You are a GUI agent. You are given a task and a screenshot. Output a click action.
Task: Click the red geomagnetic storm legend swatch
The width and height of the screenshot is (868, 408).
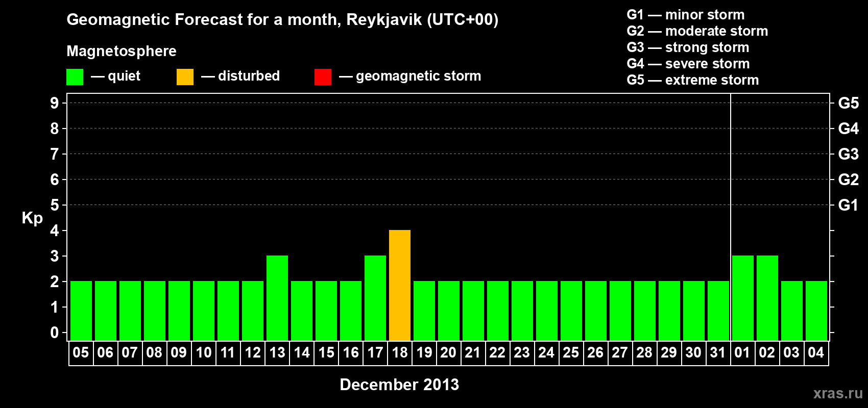pyautogui.click(x=323, y=77)
